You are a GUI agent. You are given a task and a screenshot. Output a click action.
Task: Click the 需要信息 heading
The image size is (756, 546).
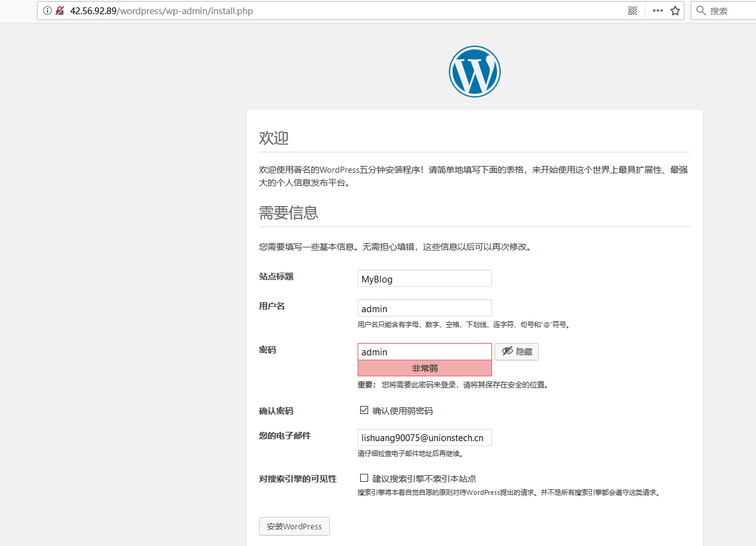(289, 213)
